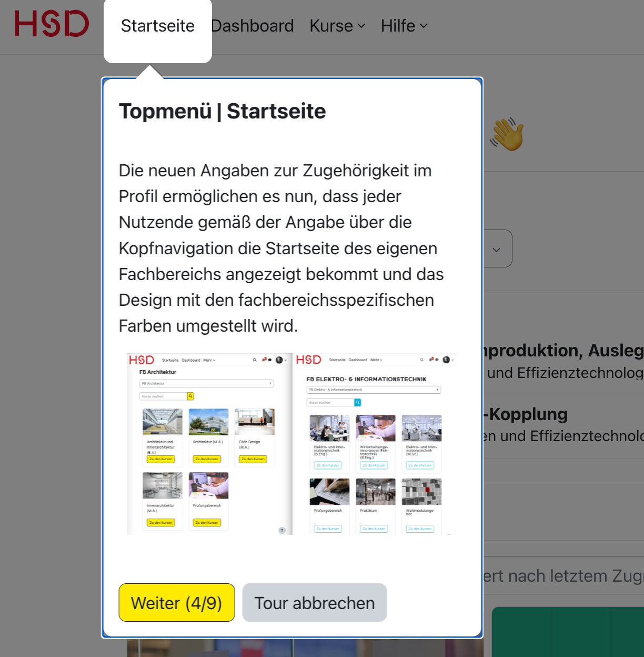Click the tour description paragraph text
The height and width of the screenshot is (657, 644).
(281, 248)
